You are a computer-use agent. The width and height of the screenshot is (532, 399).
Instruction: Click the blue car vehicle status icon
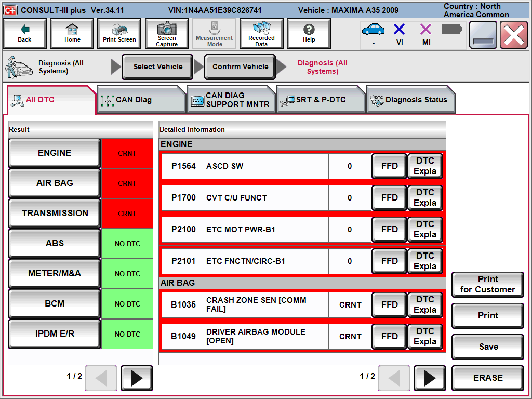point(373,30)
